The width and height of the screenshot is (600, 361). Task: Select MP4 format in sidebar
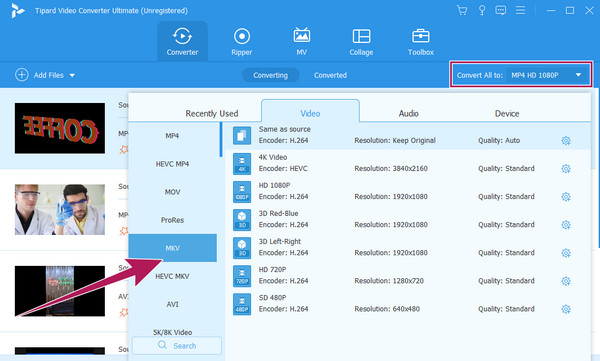coord(172,136)
